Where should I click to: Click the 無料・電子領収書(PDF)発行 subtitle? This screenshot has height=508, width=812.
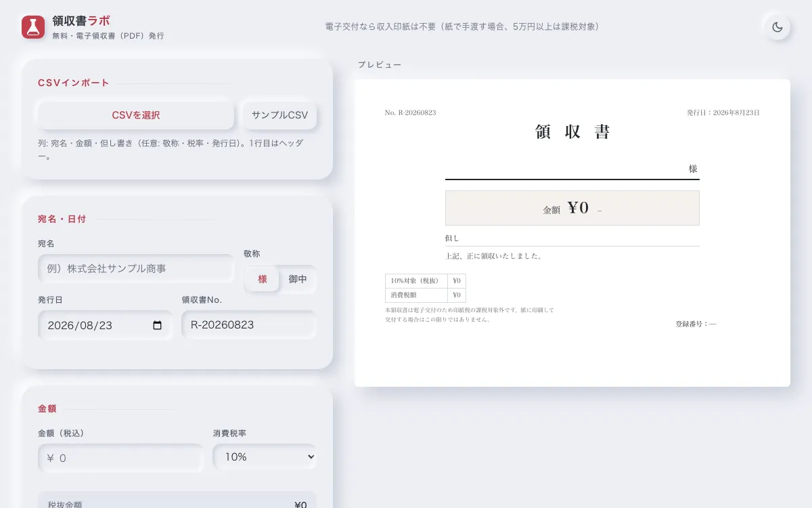click(x=108, y=36)
